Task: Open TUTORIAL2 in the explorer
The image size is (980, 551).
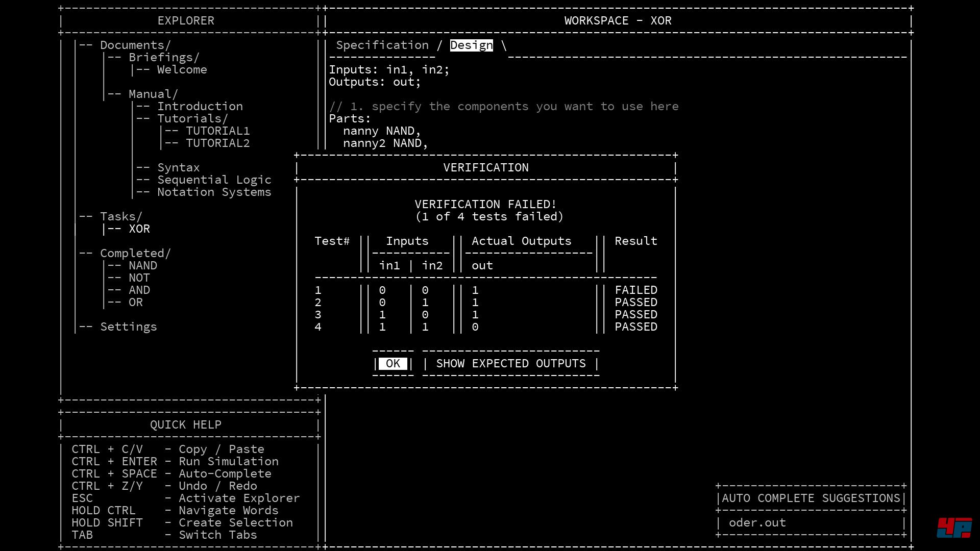Action: pos(217,143)
